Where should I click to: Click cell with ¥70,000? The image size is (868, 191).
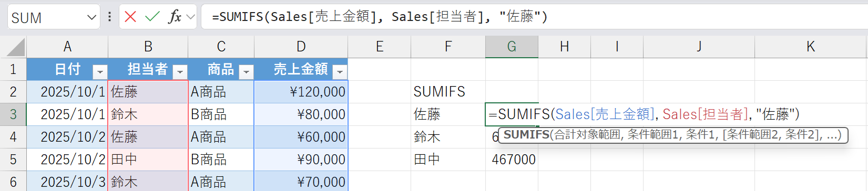[x=301, y=182]
